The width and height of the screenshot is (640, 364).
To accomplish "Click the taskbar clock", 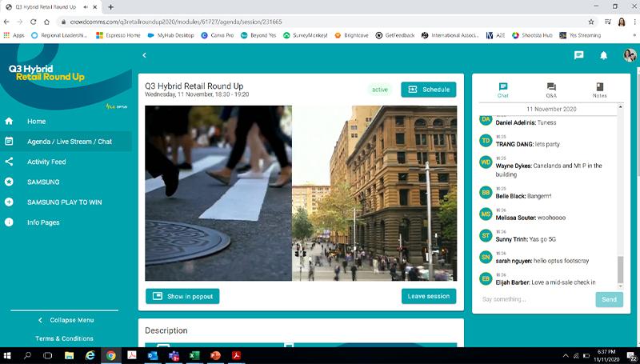I will [606, 355].
